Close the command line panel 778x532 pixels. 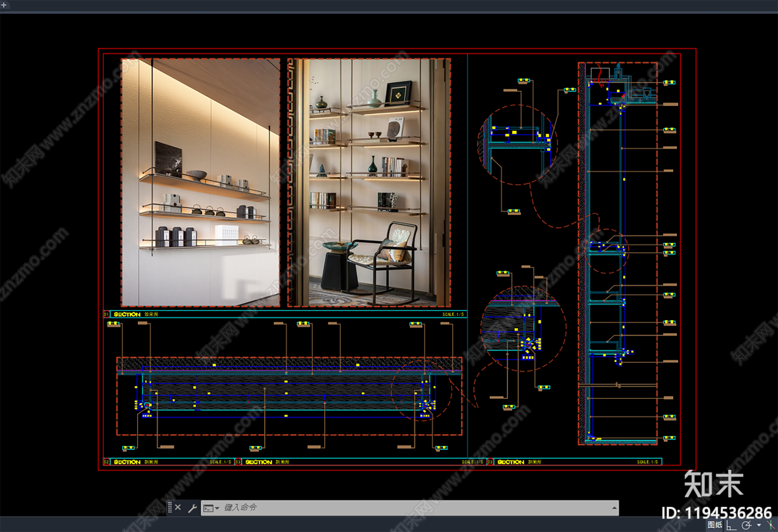178,507
